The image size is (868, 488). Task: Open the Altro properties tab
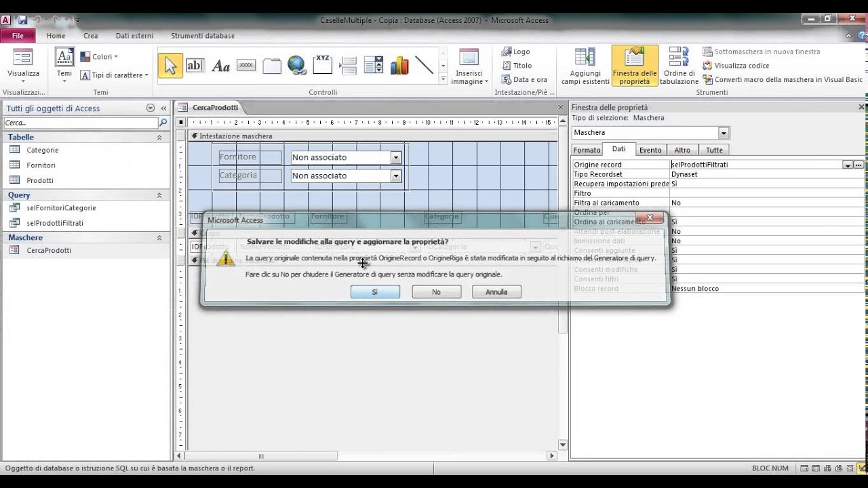(x=682, y=150)
